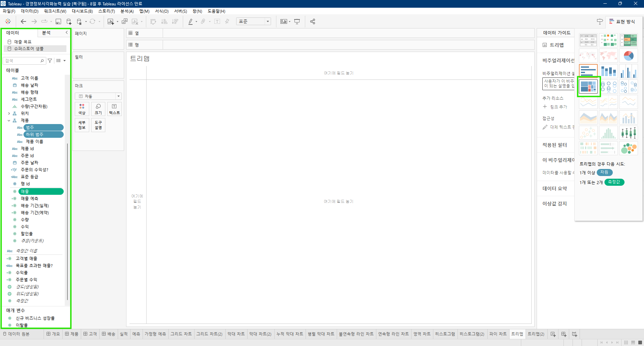This screenshot has width=644, height=346.
Task: Switch to the 분석 pane tab
Action: click(x=46, y=33)
